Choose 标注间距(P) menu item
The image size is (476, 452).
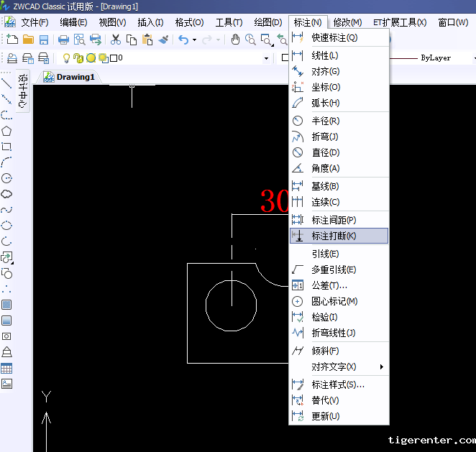[x=339, y=220]
